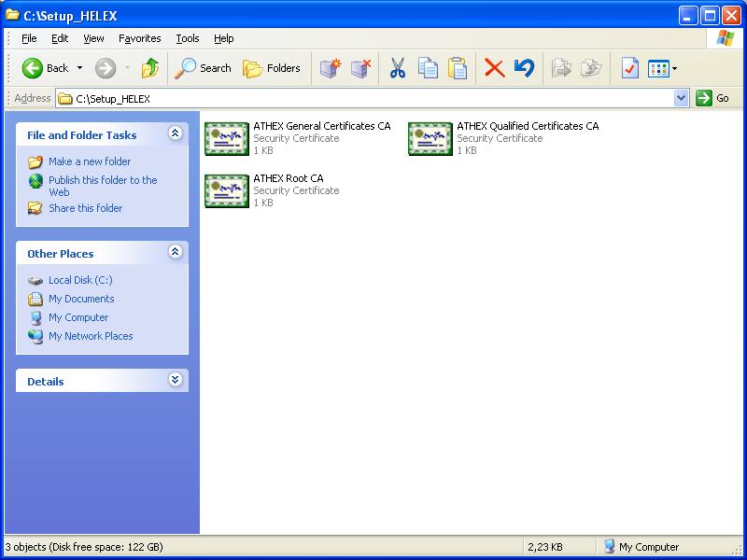This screenshot has height=560, width=747.
Task: Collapse the File and Folder Tasks panel
Action: coord(175,133)
